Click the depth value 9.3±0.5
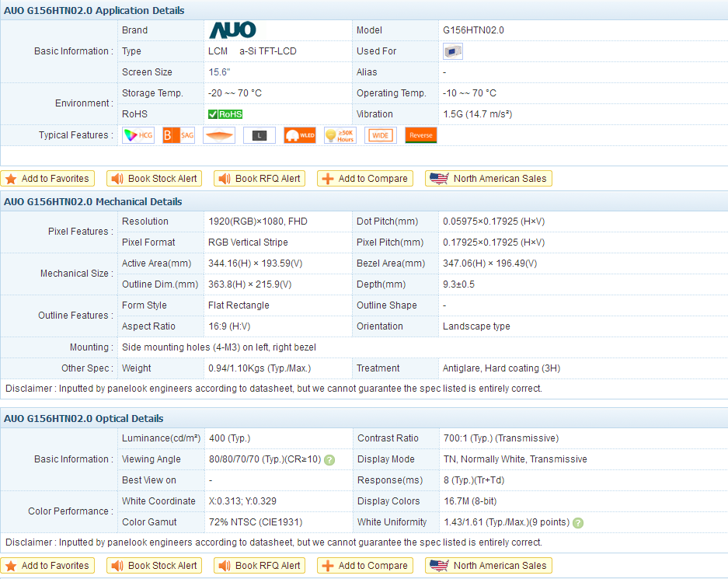Image resolution: width=728 pixels, height=579 pixels. coord(458,284)
